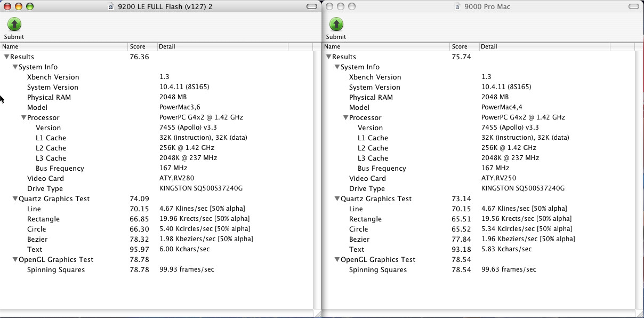The width and height of the screenshot is (644, 318).
Task: Click document proxy icon in 9000 Pro Mac title
Action: tap(457, 6)
